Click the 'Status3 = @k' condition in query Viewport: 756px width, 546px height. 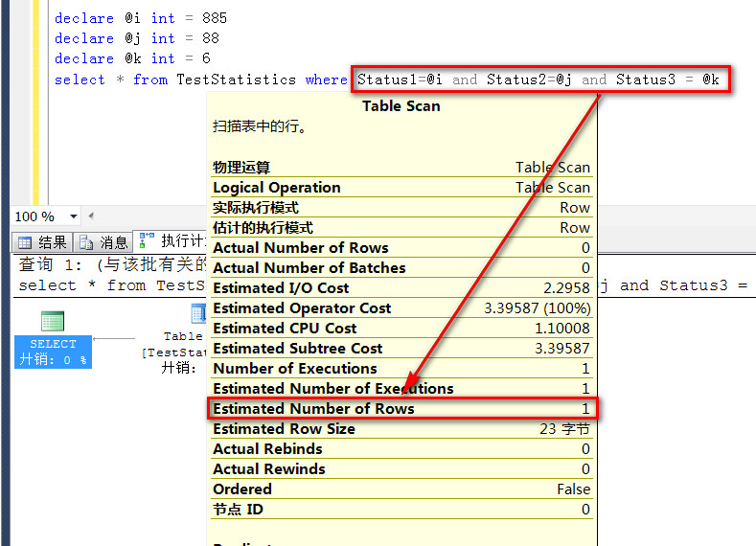[x=667, y=80]
